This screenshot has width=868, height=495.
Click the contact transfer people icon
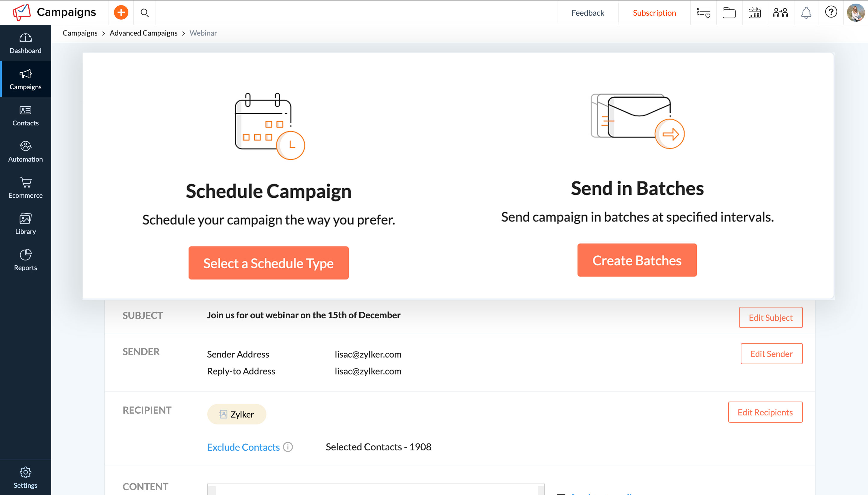pos(780,13)
